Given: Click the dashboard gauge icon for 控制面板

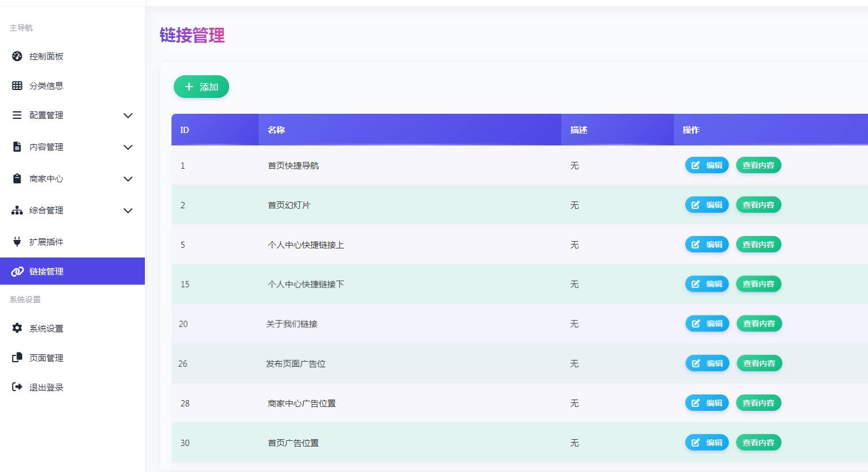Looking at the screenshot, I should point(17,56).
